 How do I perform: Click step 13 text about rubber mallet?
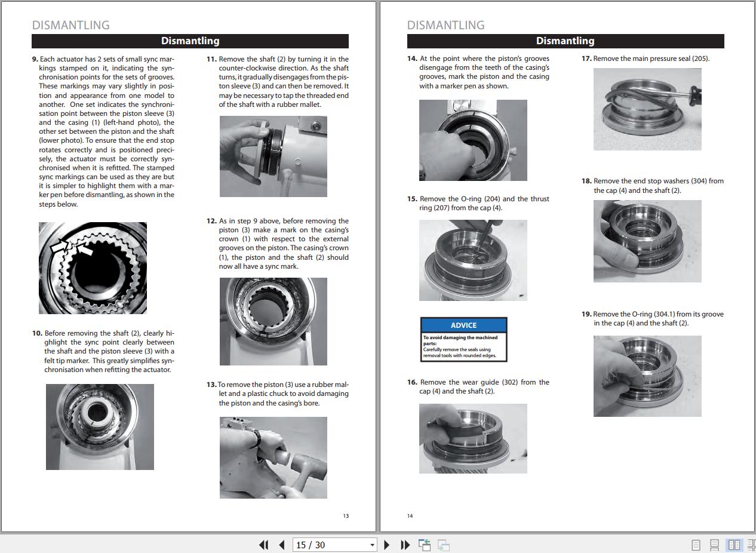point(278,394)
